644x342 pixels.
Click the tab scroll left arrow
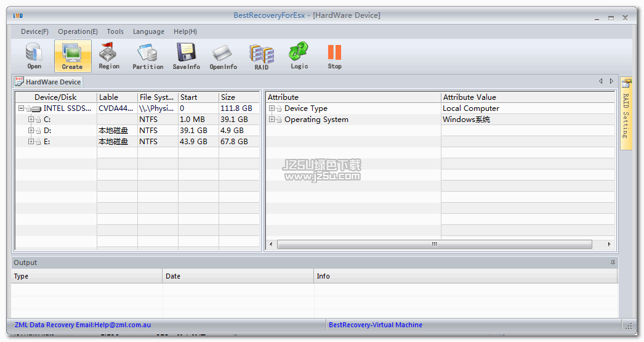click(601, 81)
